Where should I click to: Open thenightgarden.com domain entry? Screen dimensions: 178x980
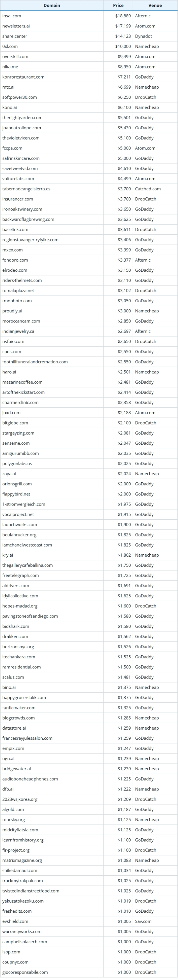tap(22, 117)
